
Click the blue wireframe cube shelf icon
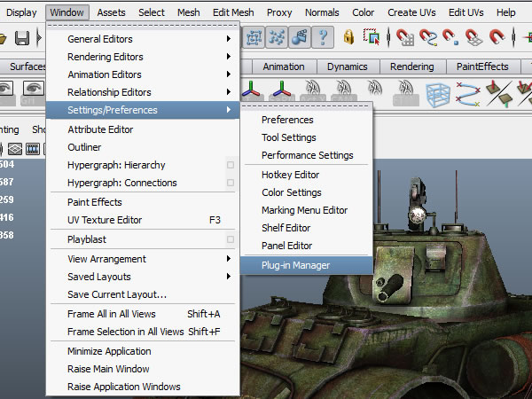click(x=438, y=94)
